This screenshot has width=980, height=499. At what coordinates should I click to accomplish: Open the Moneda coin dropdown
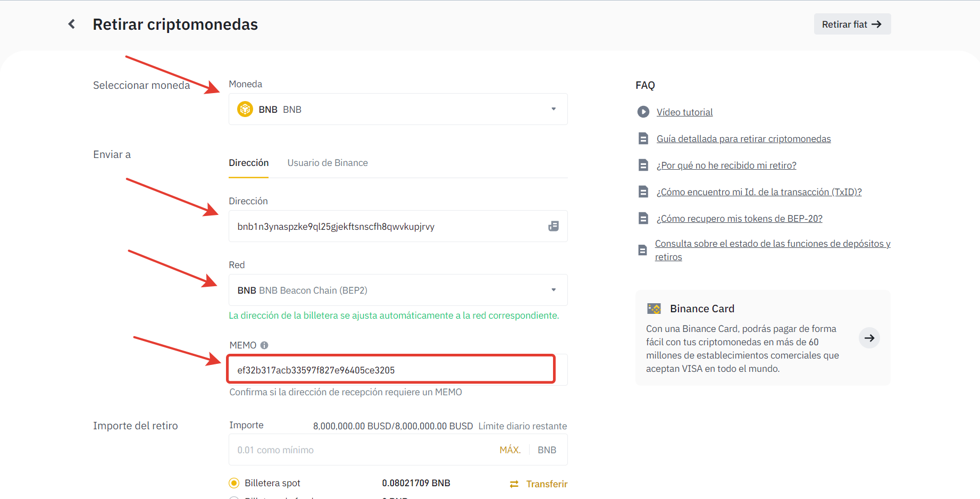click(x=398, y=109)
